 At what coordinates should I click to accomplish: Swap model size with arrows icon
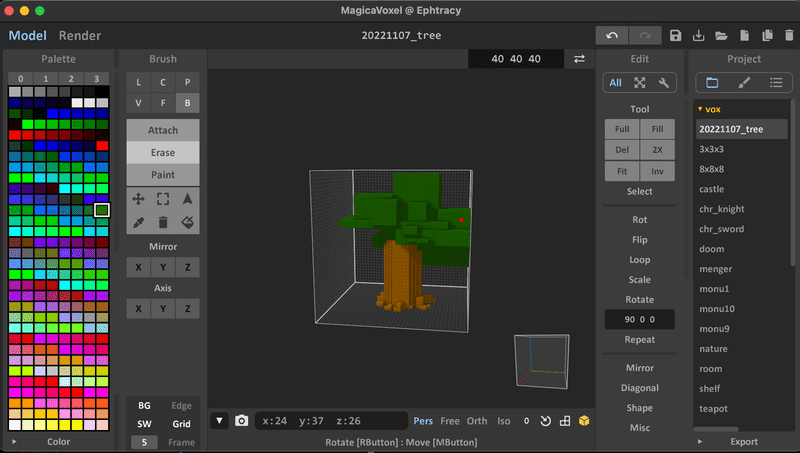[x=579, y=59]
